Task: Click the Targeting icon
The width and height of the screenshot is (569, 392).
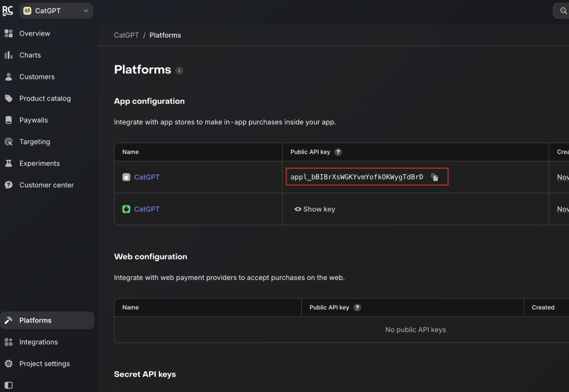Action: point(9,142)
